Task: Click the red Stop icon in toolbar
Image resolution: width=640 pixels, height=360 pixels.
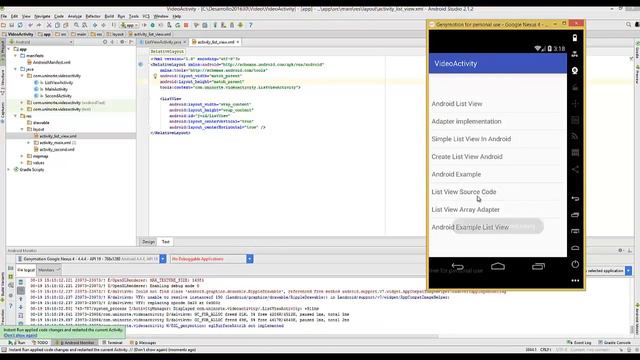Action: click(186, 25)
